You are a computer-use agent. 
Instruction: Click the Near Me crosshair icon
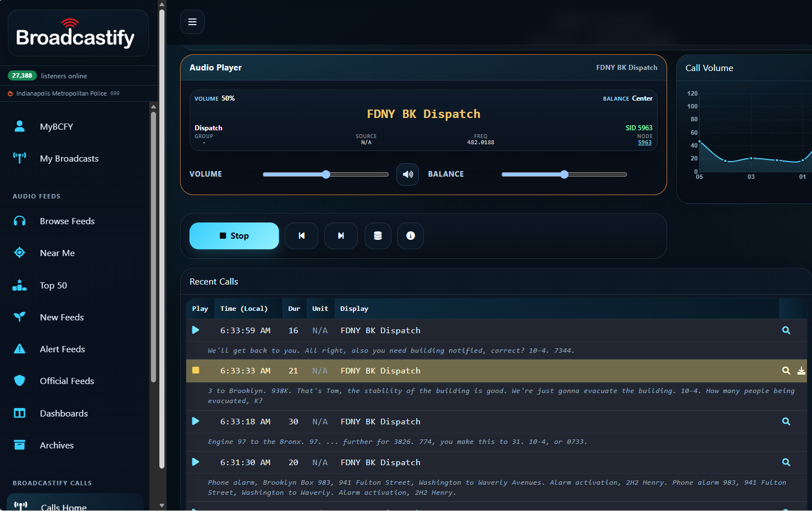pos(20,253)
